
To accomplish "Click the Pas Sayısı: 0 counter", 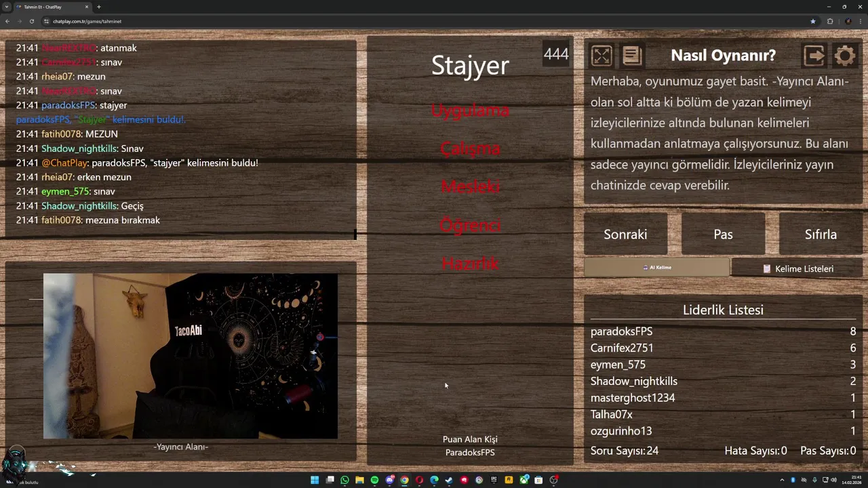I will [828, 451].
